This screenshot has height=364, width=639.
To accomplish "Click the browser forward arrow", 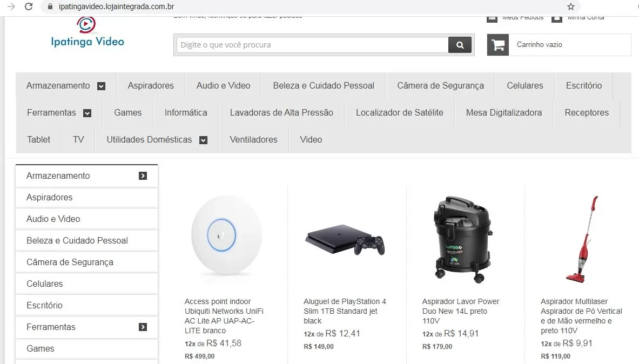I will click(x=11, y=6).
